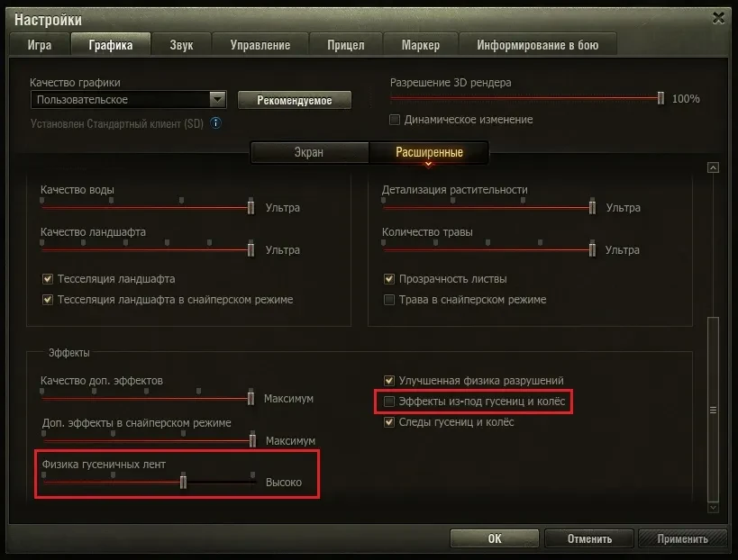Switch to the Звук tab

tap(181, 45)
